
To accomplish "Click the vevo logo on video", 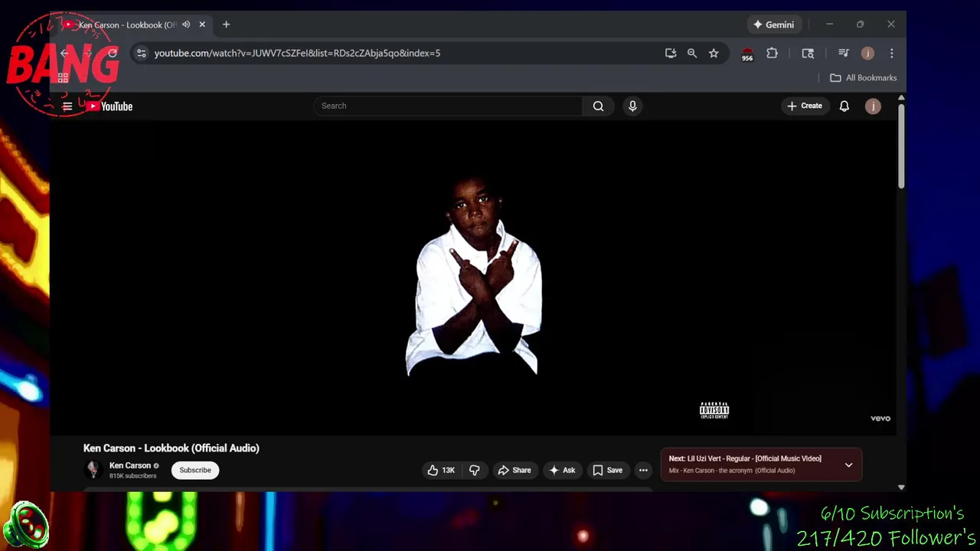I will [880, 419].
